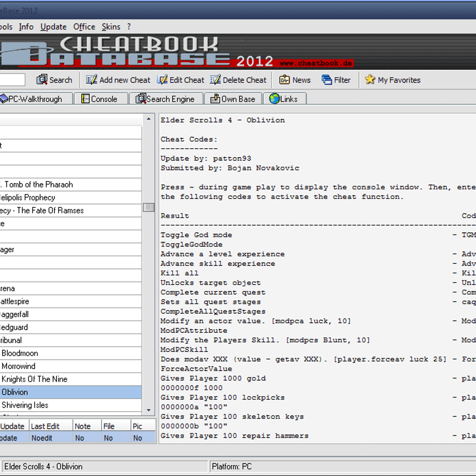Select the highlighted Oblivion entry

71,392
